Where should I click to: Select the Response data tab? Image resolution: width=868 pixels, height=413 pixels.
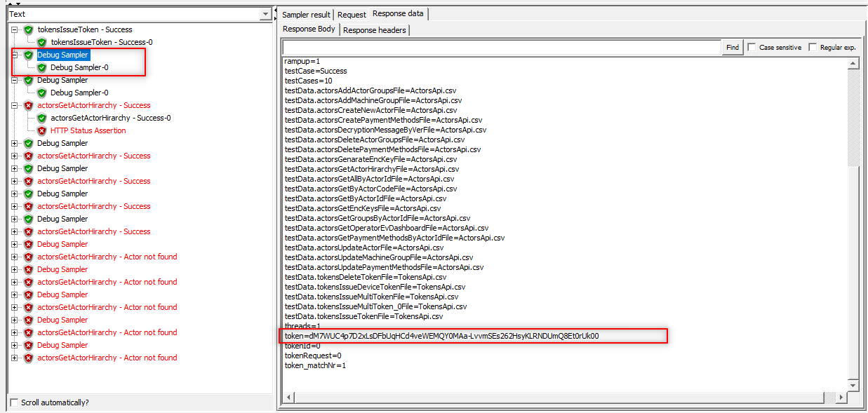(398, 13)
